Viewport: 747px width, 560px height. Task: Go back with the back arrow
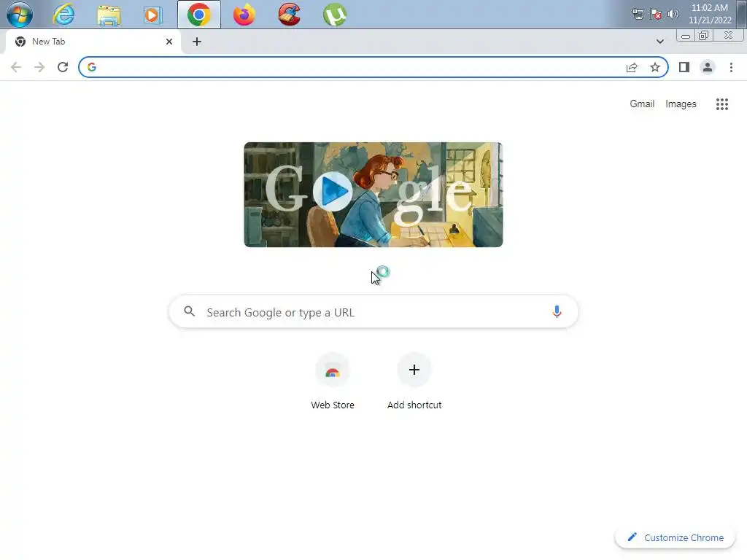16,67
